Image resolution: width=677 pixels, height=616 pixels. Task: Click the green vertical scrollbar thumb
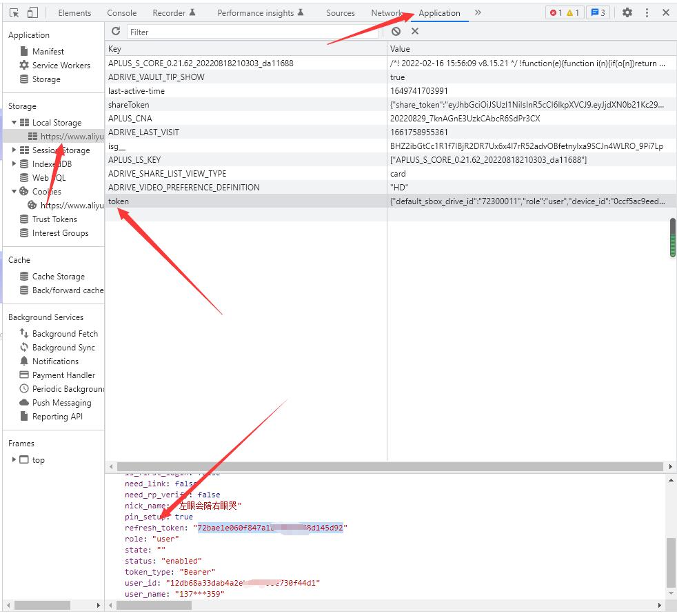point(673,237)
